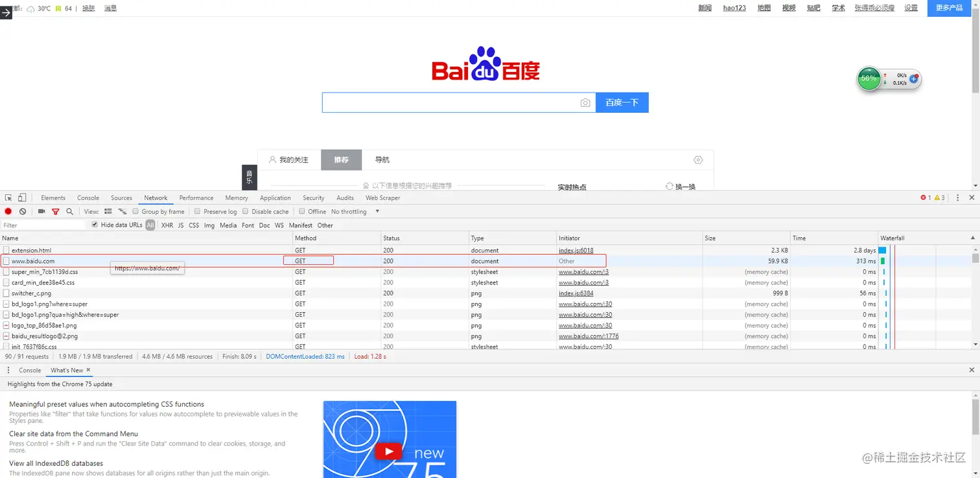This screenshot has height=478, width=980.
Task: Toggle the red filter funnel icon
Action: (56, 211)
